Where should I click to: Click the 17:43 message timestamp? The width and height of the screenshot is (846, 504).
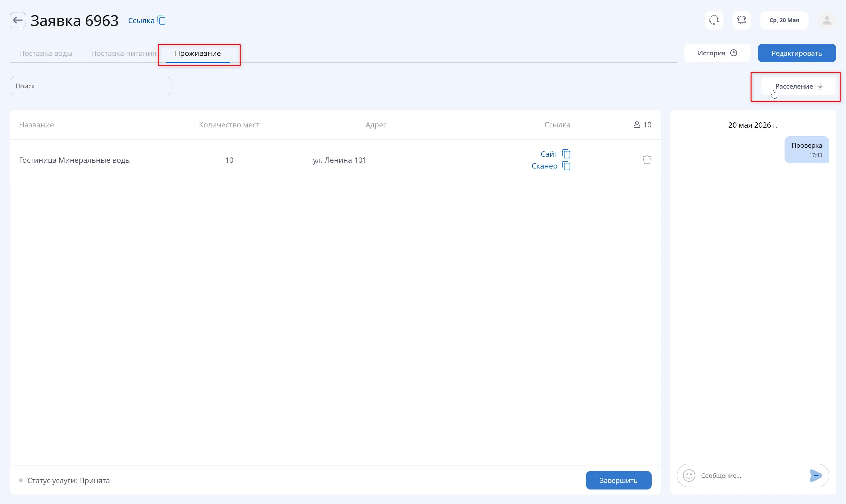tap(815, 155)
